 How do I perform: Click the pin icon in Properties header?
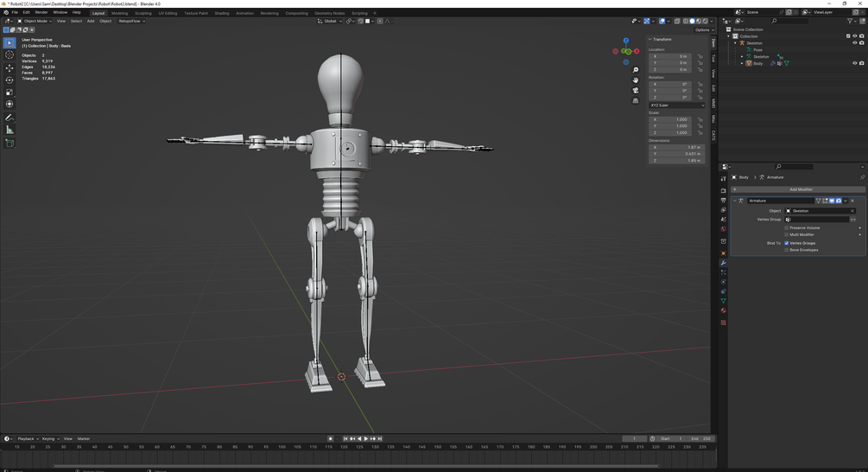pos(862,177)
